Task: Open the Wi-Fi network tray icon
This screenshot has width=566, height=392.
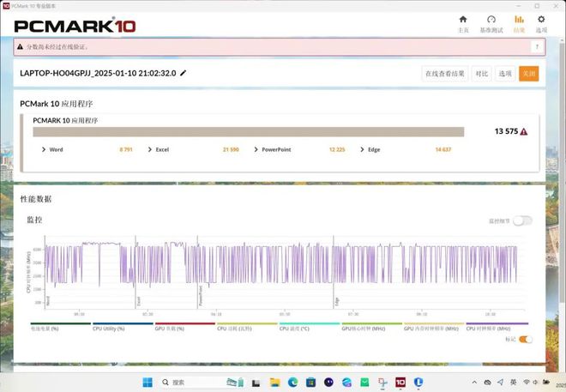Action: (x=527, y=382)
